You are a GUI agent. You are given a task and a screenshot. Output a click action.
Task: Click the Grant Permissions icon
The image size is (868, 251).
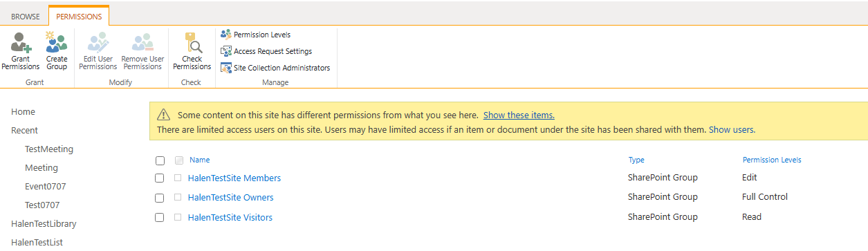[x=21, y=43]
